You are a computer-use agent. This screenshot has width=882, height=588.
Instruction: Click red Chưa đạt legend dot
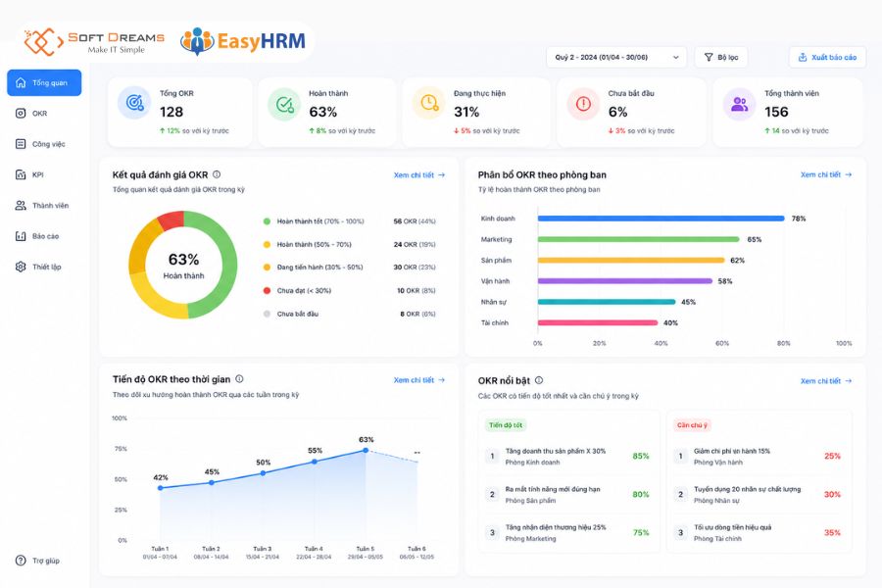point(267,290)
